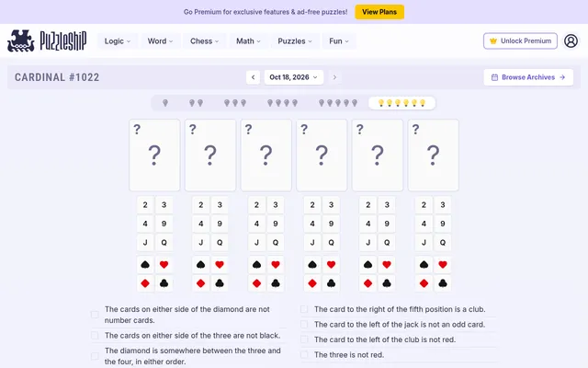Image resolution: width=588 pixels, height=368 pixels.
Task: Set fourth card suit to diamond
Action: click(312, 283)
